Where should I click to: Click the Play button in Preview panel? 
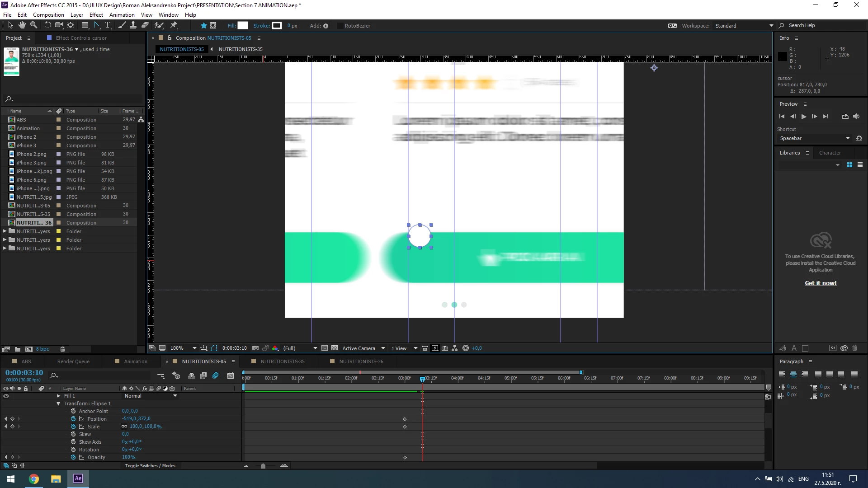804,117
